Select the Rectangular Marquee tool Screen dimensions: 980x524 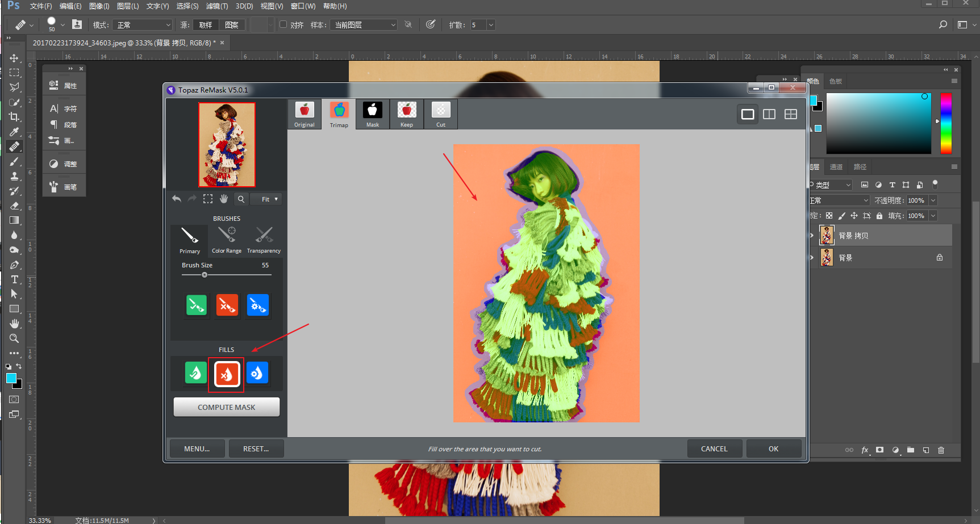tap(14, 73)
